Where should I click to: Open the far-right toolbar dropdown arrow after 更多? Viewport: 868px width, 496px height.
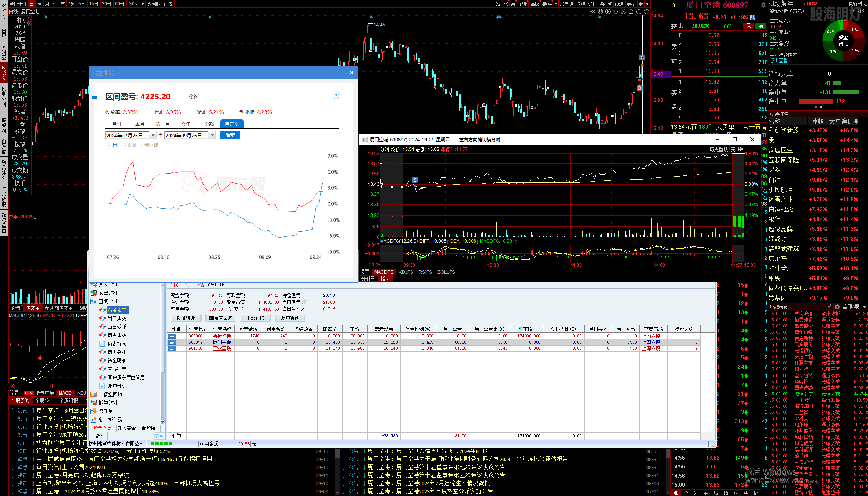click(x=647, y=4)
